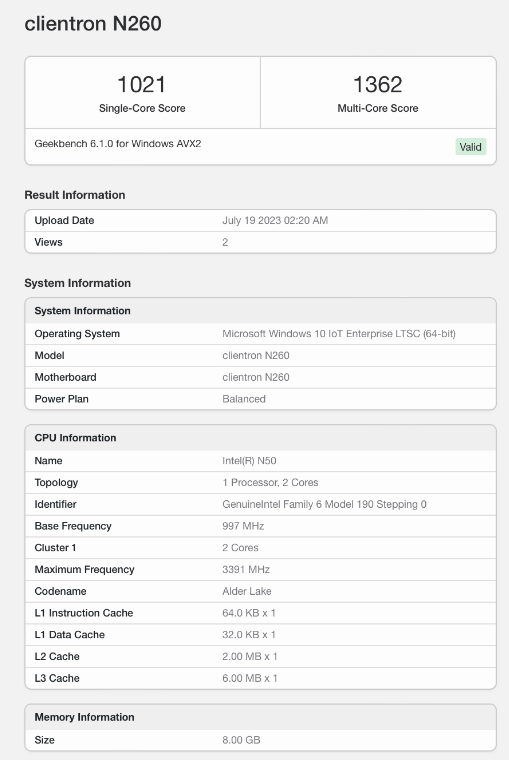This screenshot has width=509, height=760.
Task: Click Geekbench 6.1.0 for Windows AVX2 text
Action: pos(118,143)
